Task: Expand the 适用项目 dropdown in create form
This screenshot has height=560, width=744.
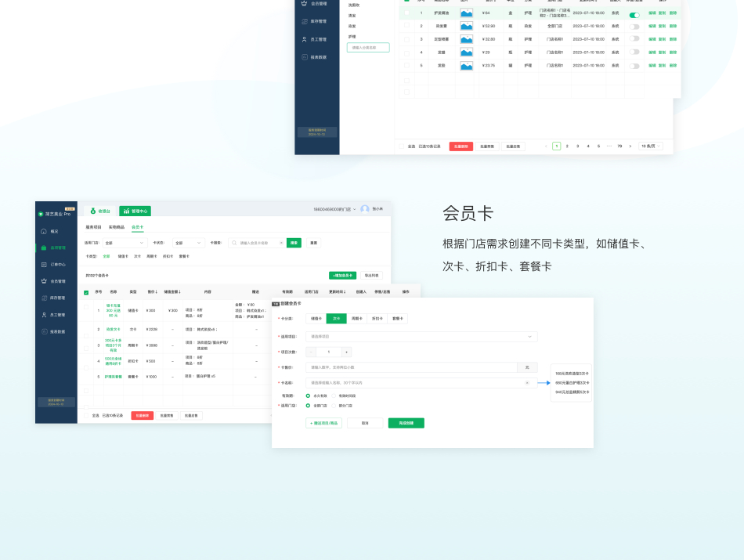Action: pyautogui.click(x=529, y=337)
